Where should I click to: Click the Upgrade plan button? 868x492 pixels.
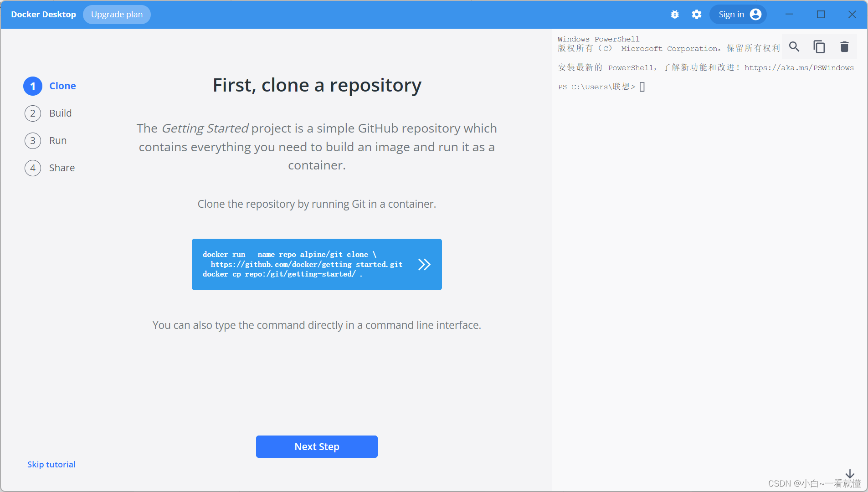tap(117, 15)
